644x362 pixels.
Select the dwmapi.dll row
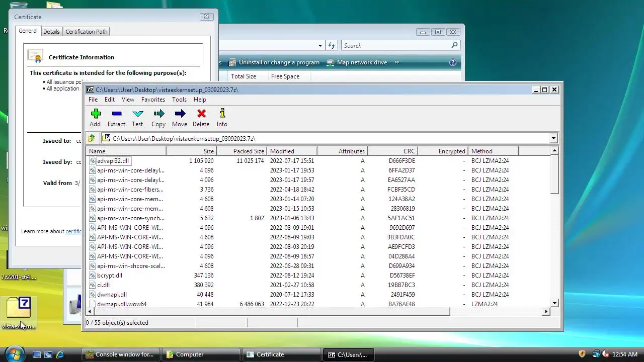319,295
